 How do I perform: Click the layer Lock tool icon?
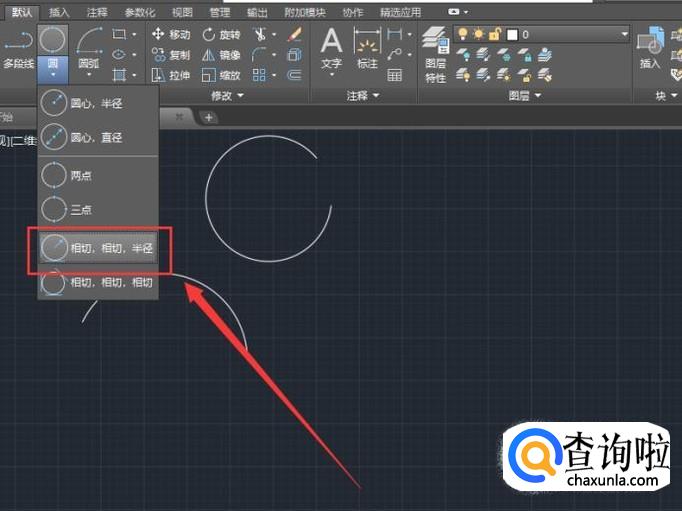click(525, 55)
